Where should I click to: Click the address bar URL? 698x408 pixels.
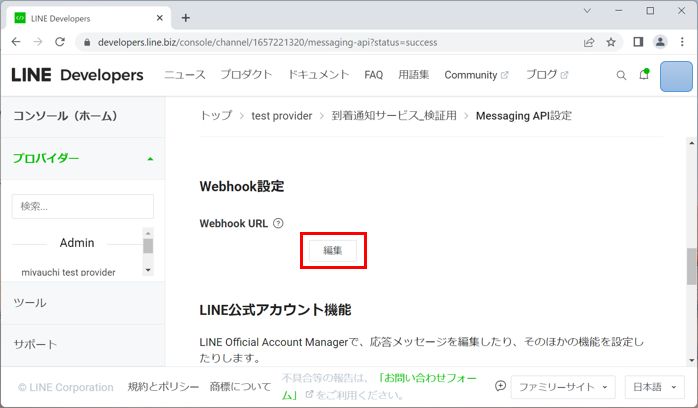pos(268,42)
